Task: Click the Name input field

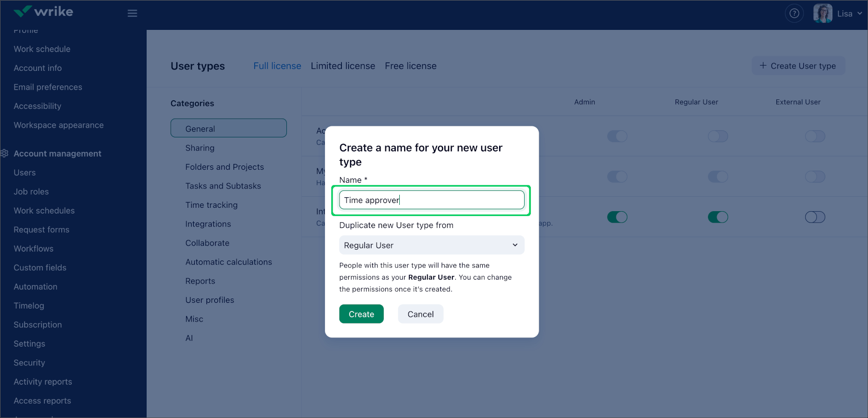Action: coord(432,200)
